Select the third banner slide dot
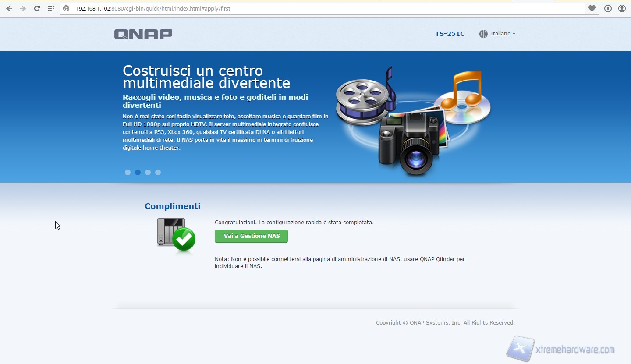 coord(148,172)
